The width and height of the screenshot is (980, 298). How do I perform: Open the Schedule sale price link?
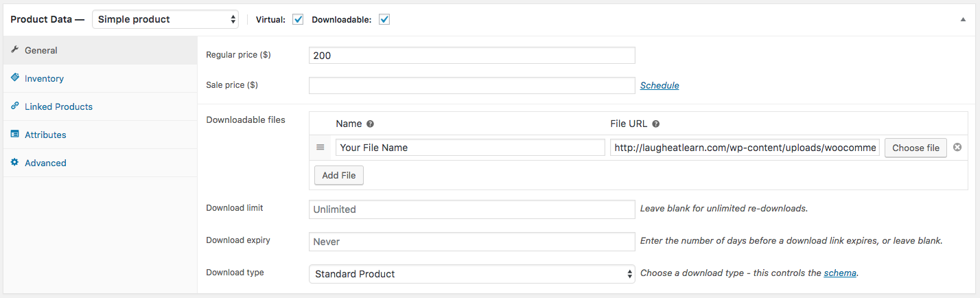point(660,86)
